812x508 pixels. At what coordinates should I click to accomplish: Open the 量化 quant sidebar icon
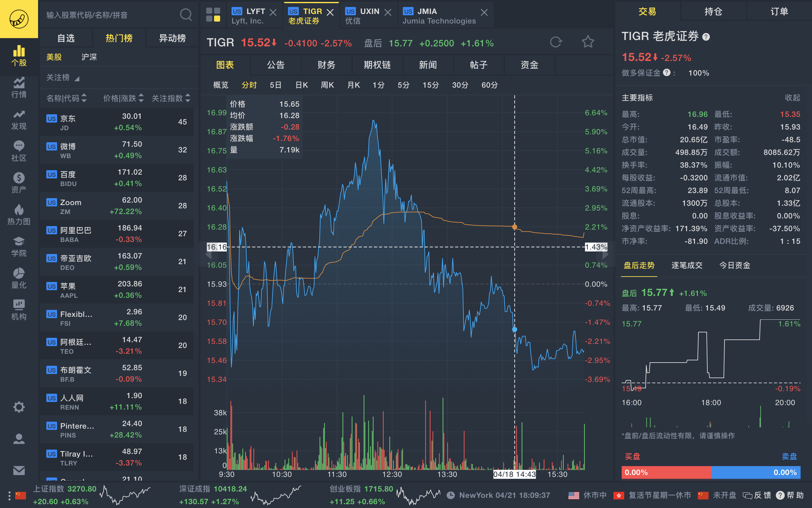tap(19, 278)
